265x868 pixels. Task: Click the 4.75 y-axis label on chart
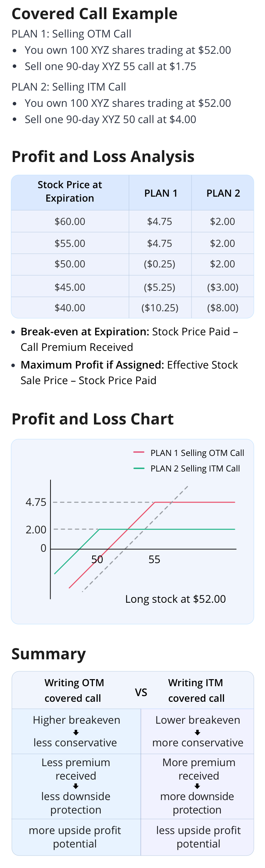pos(36,502)
